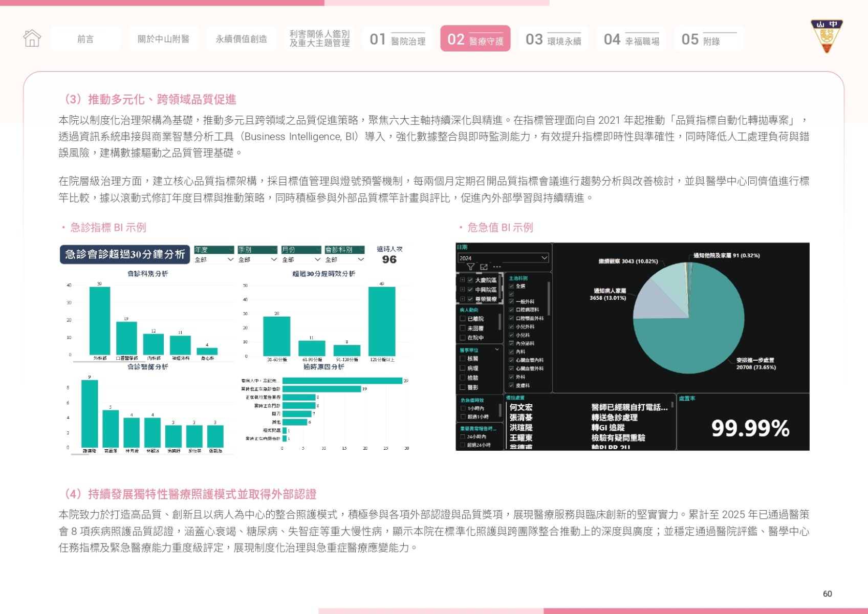Image resolution: width=868 pixels, height=614 pixels.
Task: Click the 31-60分鐘 bar valued 28
Action: click(x=277, y=336)
